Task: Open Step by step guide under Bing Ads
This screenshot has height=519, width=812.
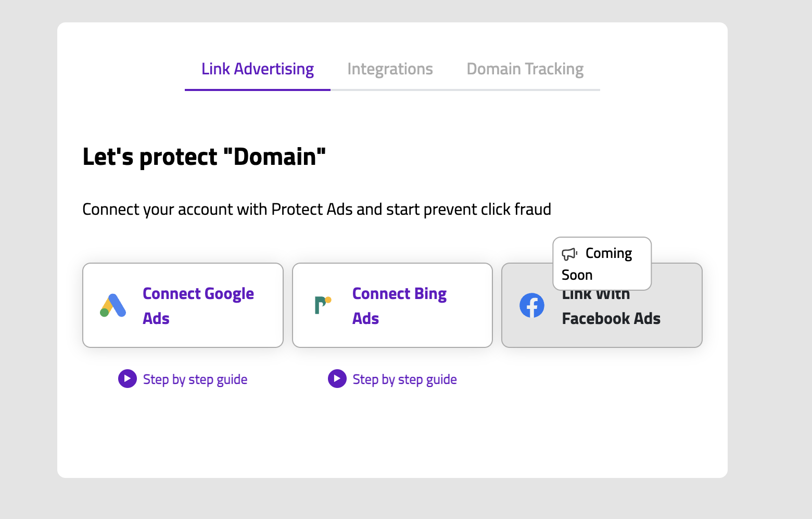Action: coord(404,379)
